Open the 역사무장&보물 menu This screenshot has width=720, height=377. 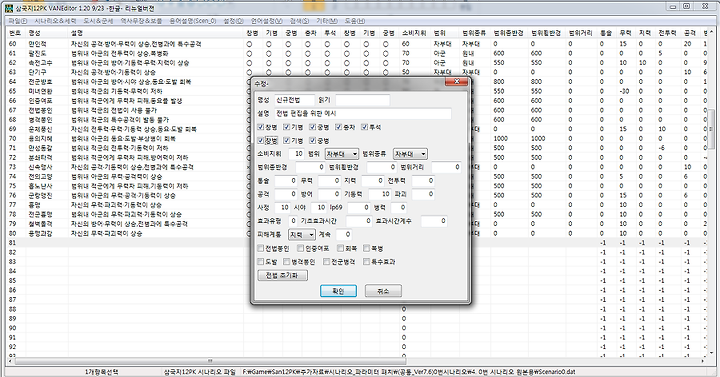click(x=141, y=21)
